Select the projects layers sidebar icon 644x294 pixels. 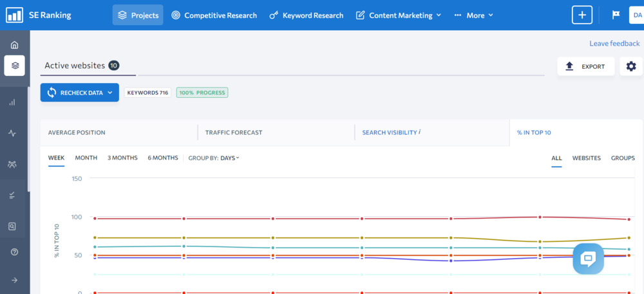[x=15, y=66]
